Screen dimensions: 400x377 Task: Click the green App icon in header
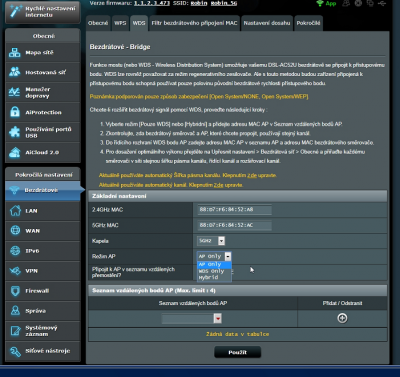pyautogui.click(x=326, y=3)
